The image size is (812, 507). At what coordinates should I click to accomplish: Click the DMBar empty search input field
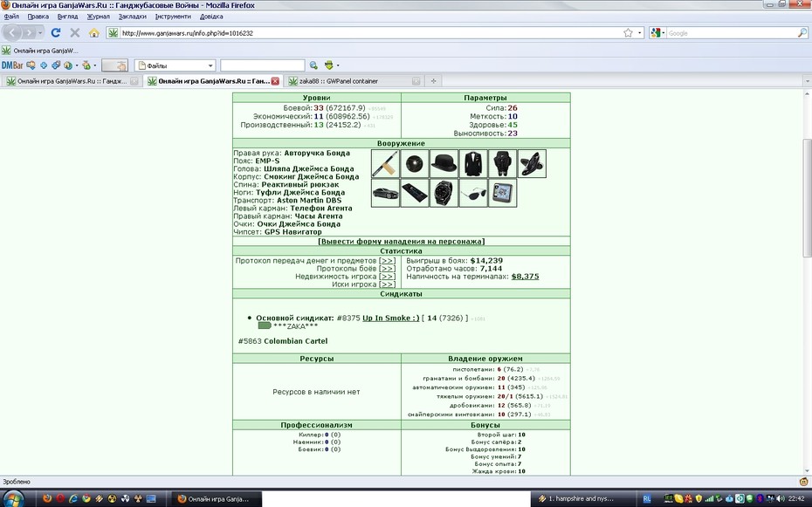(263, 65)
